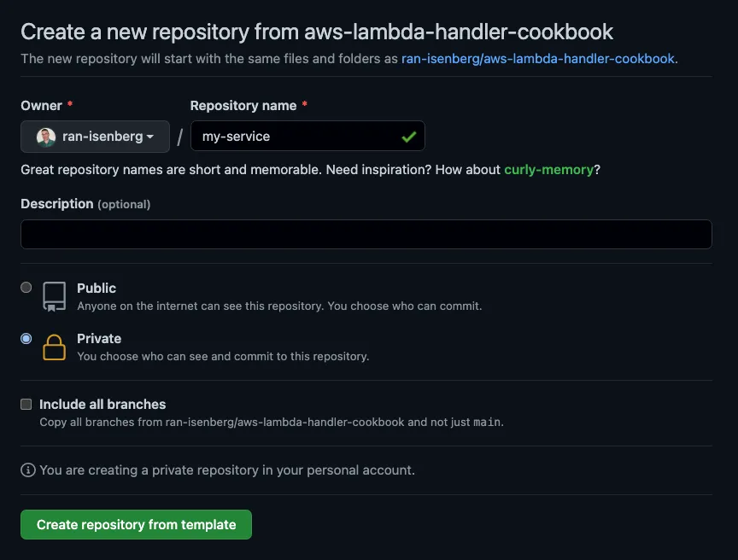
Task: Open the Owner dropdown showing ran-isenberg
Action: point(96,137)
